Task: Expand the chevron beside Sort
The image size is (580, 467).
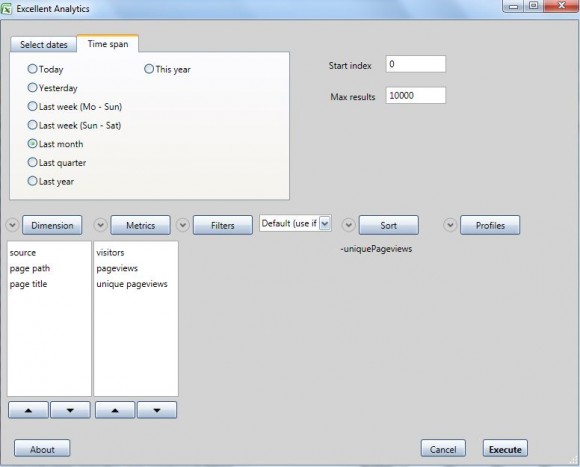Action: (348, 225)
